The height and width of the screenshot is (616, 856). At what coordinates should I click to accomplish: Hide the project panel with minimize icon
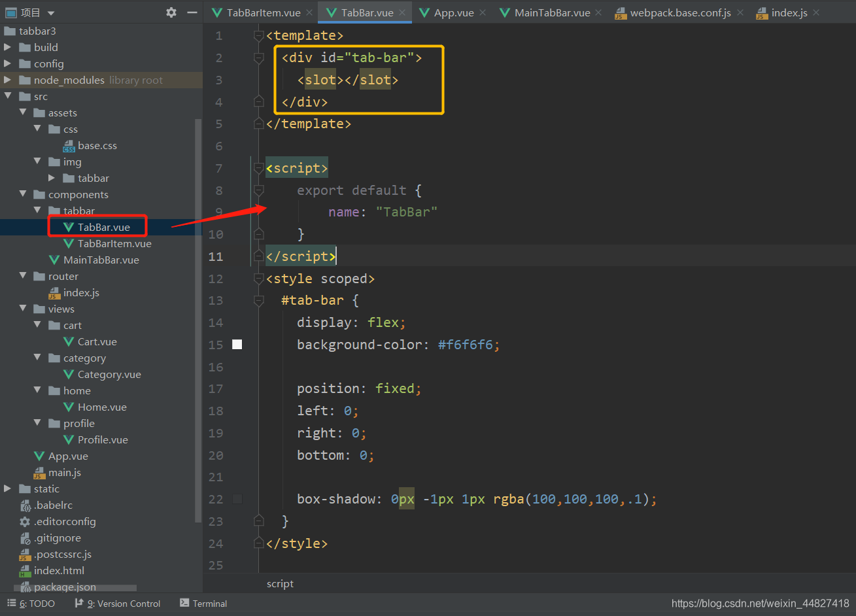click(192, 12)
